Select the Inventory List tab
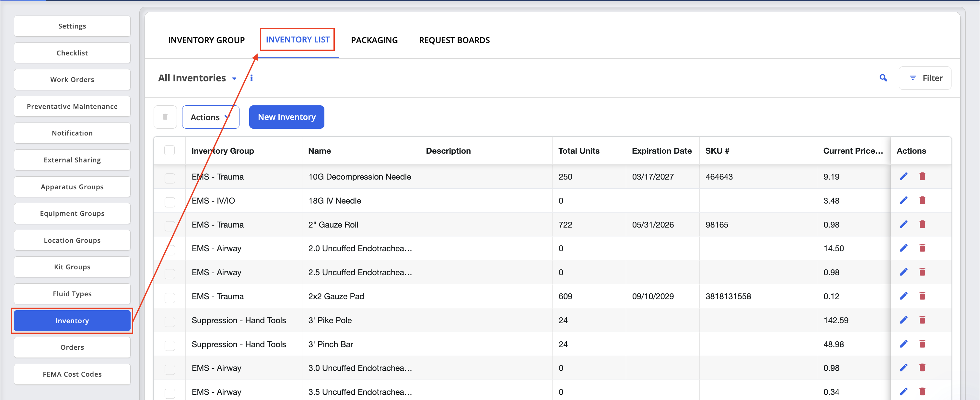This screenshot has width=980, height=400. (x=297, y=40)
